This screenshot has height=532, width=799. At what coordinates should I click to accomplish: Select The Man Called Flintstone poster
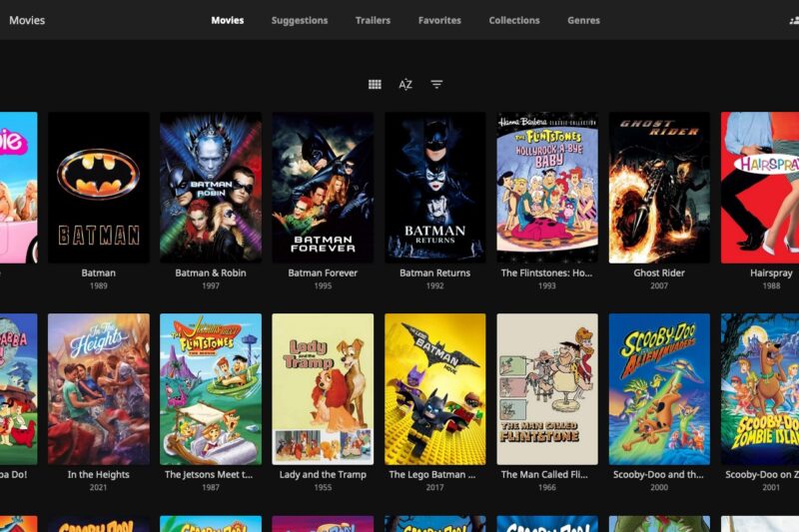pos(547,389)
